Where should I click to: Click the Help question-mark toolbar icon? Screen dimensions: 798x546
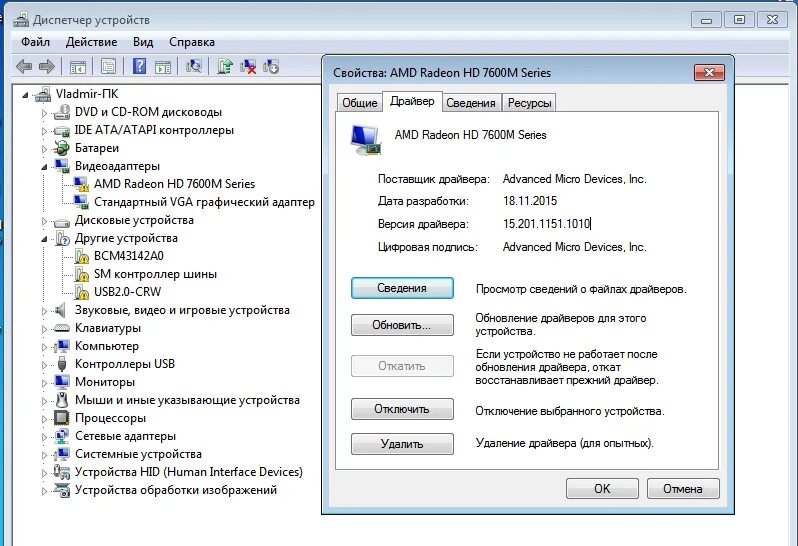(139, 66)
